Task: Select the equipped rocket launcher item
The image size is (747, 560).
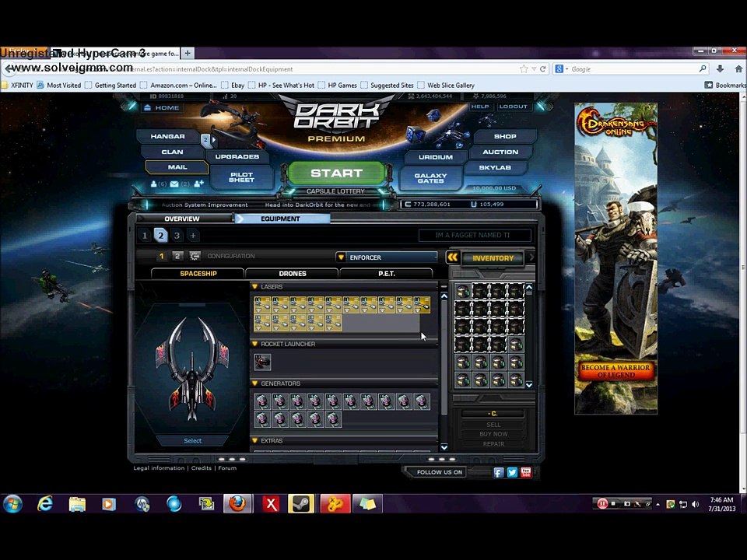Action: [262, 362]
